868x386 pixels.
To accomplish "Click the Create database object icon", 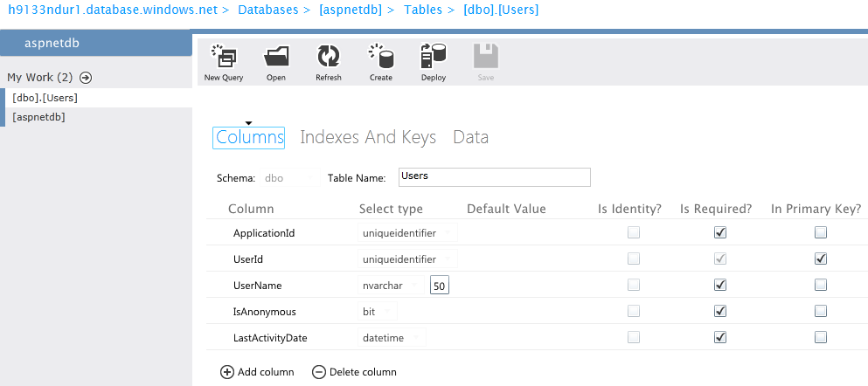I will [x=380, y=59].
